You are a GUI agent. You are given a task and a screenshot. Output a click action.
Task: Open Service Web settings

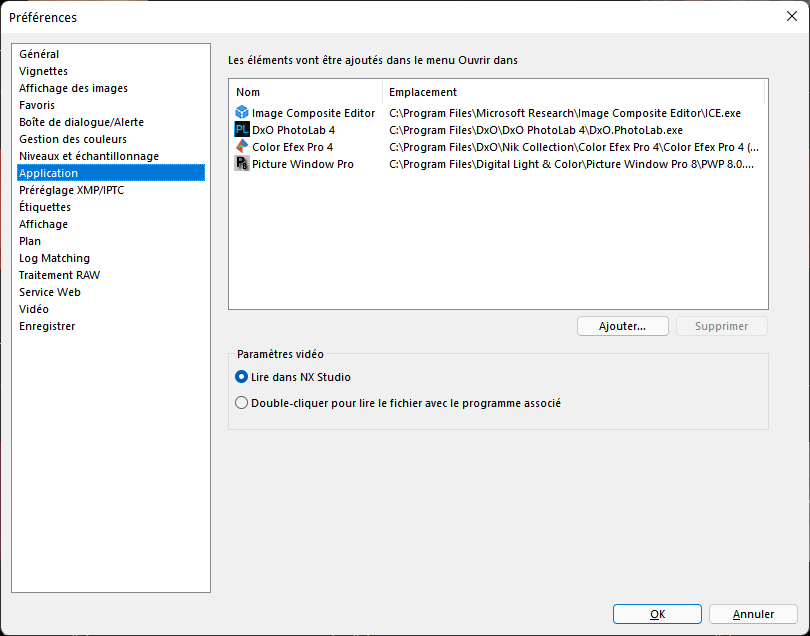click(50, 292)
